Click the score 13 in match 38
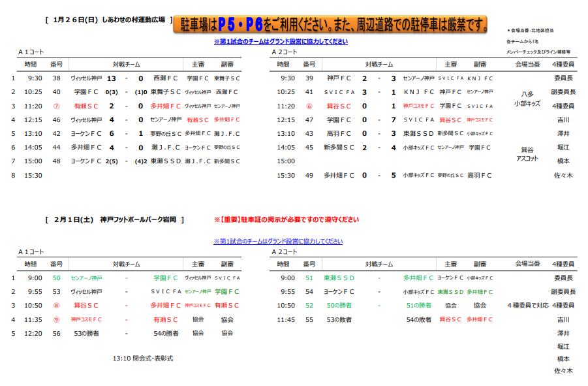 click(x=112, y=78)
